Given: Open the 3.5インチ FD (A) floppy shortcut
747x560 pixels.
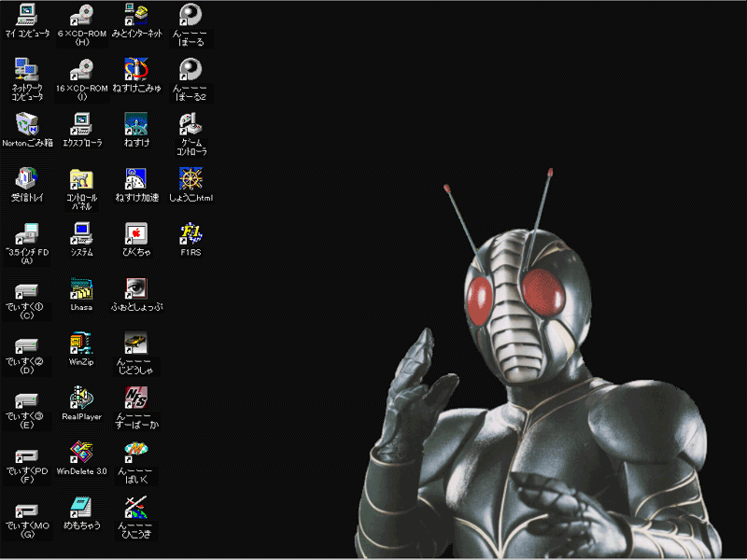Looking at the screenshot, I should pos(27,233).
